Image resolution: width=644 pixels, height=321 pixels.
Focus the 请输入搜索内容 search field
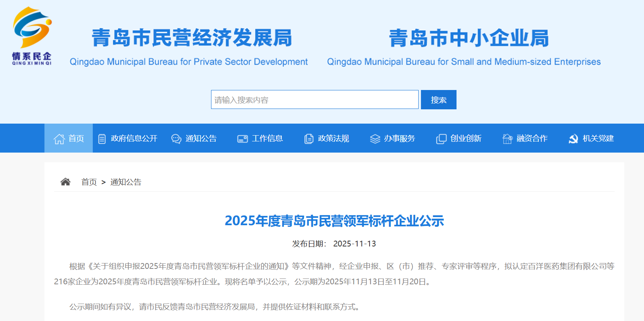(315, 100)
